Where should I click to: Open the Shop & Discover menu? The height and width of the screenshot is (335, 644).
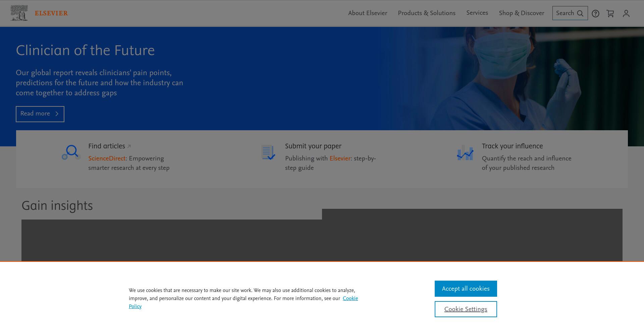(522, 13)
